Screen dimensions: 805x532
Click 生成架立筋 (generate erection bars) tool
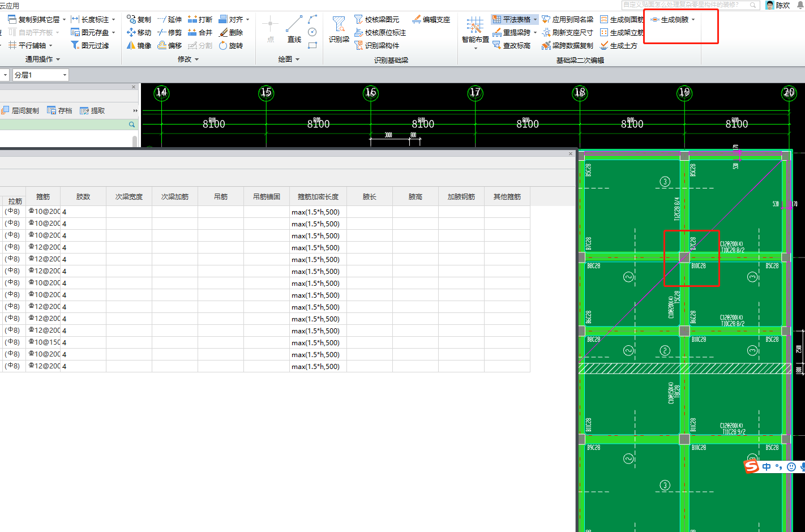[622, 32]
